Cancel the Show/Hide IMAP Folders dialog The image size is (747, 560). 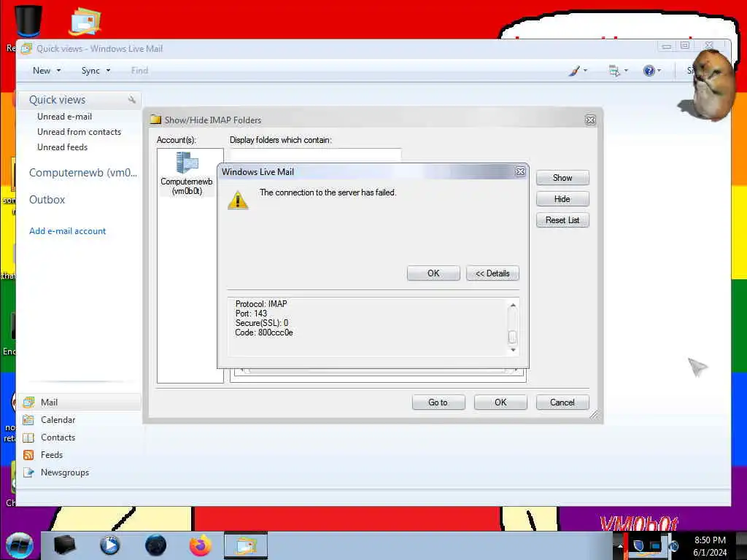click(562, 402)
